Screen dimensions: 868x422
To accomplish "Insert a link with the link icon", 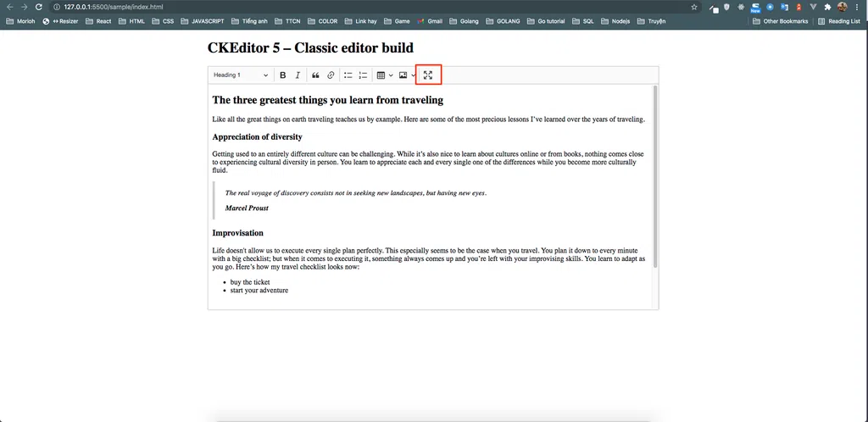I will pyautogui.click(x=331, y=75).
